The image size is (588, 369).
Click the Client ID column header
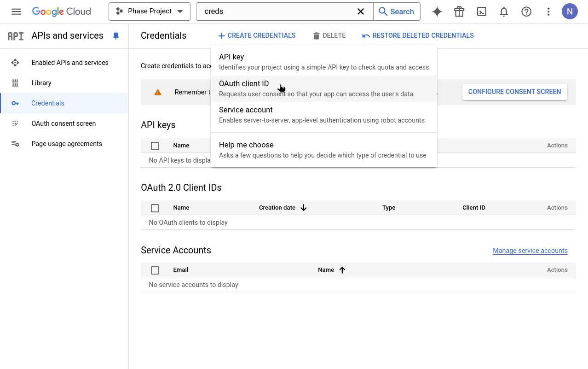[x=474, y=208]
